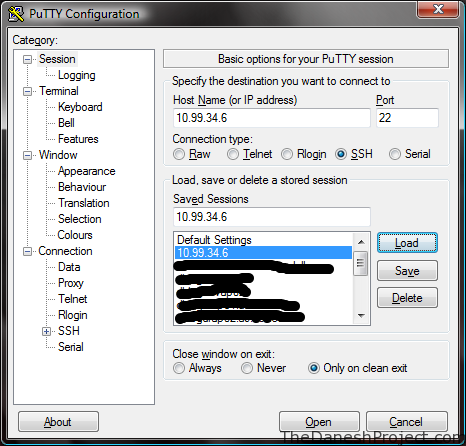
Task: Load the selected saved session
Action: click(407, 243)
